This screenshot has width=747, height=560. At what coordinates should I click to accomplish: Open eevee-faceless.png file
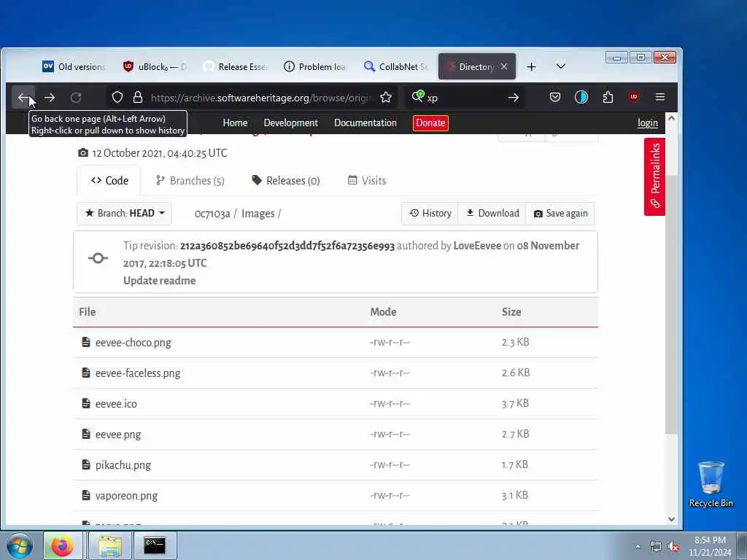tap(138, 373)
